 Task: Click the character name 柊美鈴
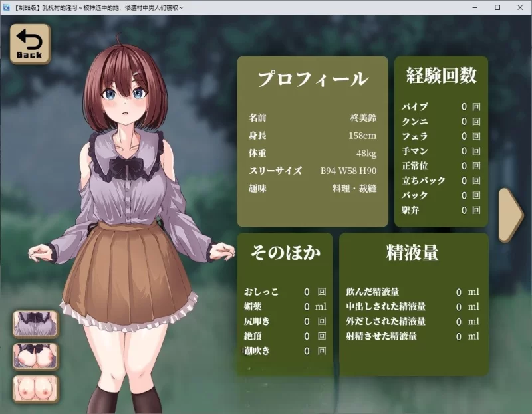click(x=363, y=118)
